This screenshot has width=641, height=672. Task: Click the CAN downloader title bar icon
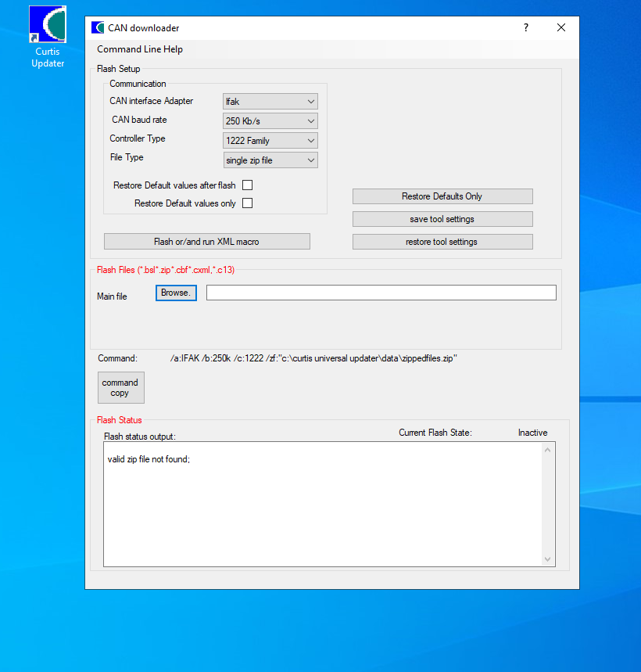97,27
